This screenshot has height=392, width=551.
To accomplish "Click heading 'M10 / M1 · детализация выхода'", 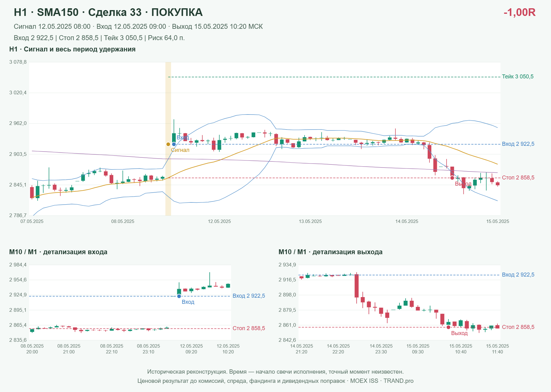I will point(331,252).
